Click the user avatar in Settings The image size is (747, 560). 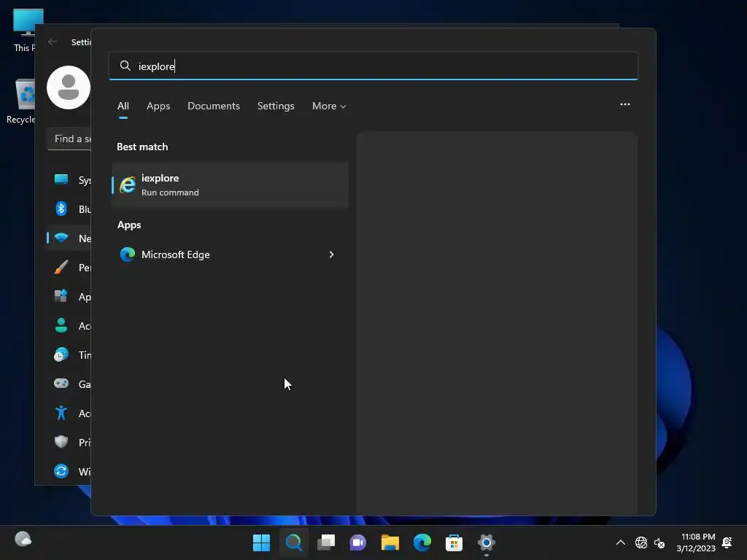click(x=69, y=87)
